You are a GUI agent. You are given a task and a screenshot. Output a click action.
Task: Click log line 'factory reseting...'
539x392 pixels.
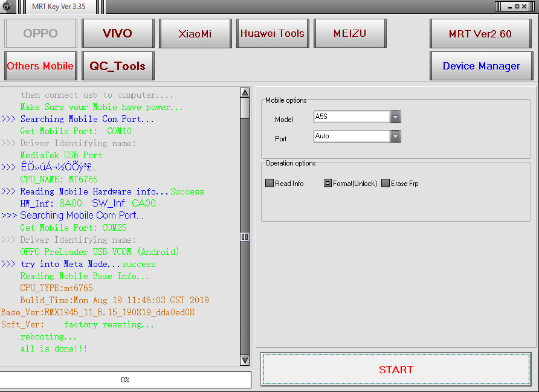point(109,325)
